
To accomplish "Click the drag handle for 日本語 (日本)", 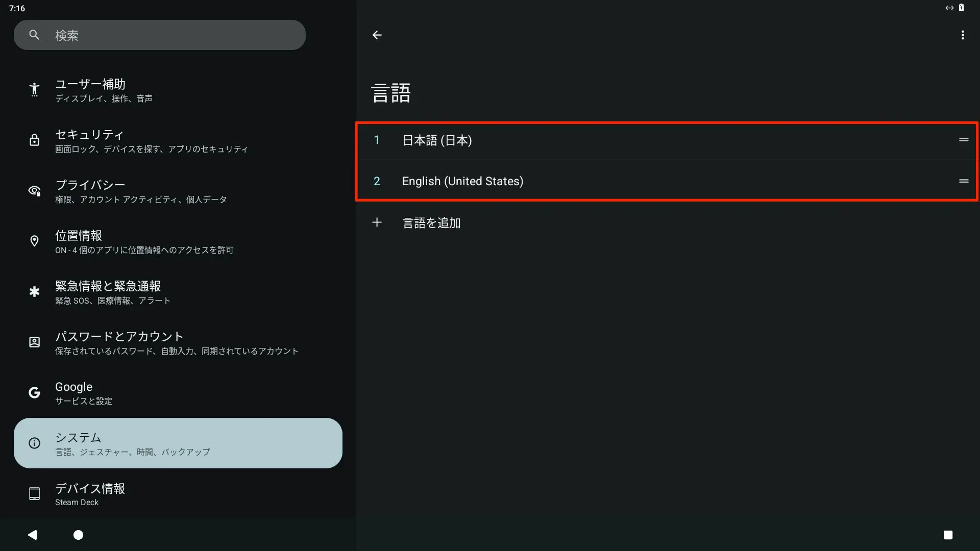I will pos(964,140).
